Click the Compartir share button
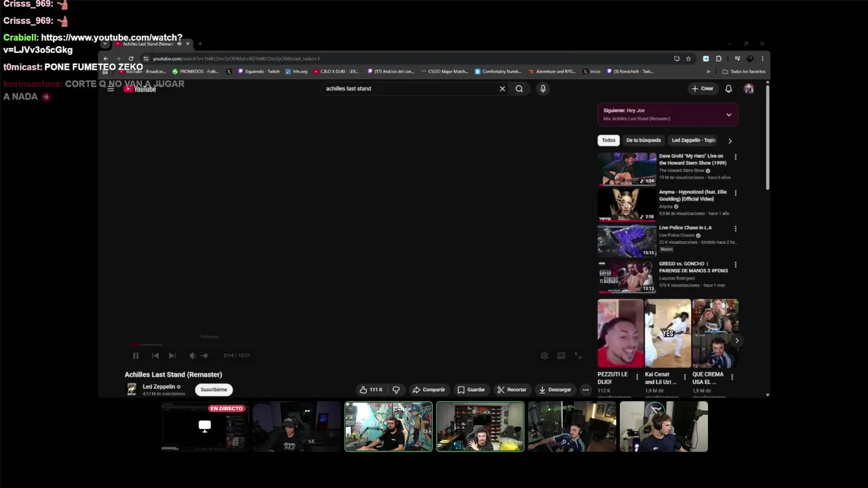 tap(429, 390)
